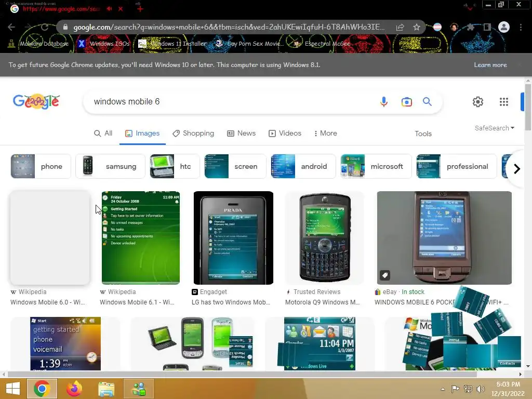Open the eBay Windows Mobile 6 Pocket image
The image size is (532, 399).
click(x=444, y=238)
